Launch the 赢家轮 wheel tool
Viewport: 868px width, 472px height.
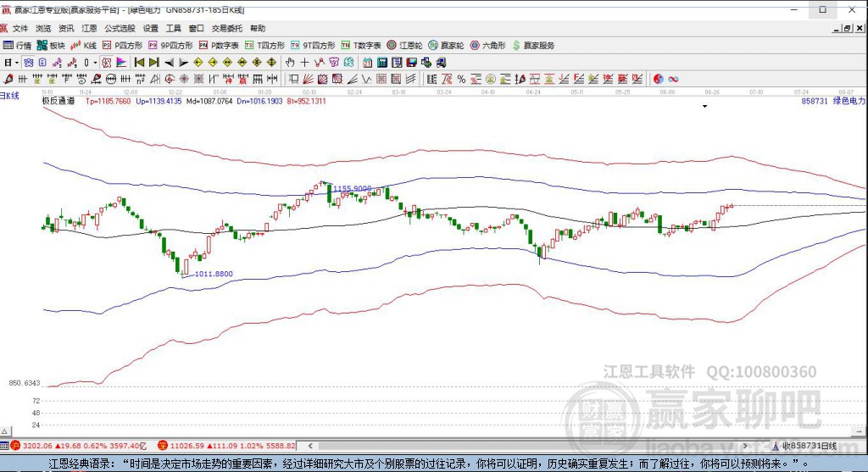pos(446,46)
